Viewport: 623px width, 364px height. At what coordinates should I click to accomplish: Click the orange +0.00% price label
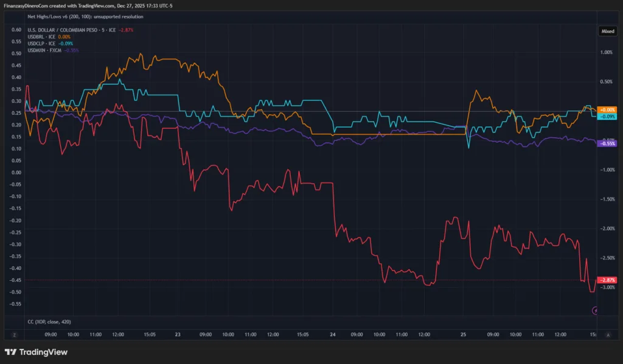coord(607,109)
